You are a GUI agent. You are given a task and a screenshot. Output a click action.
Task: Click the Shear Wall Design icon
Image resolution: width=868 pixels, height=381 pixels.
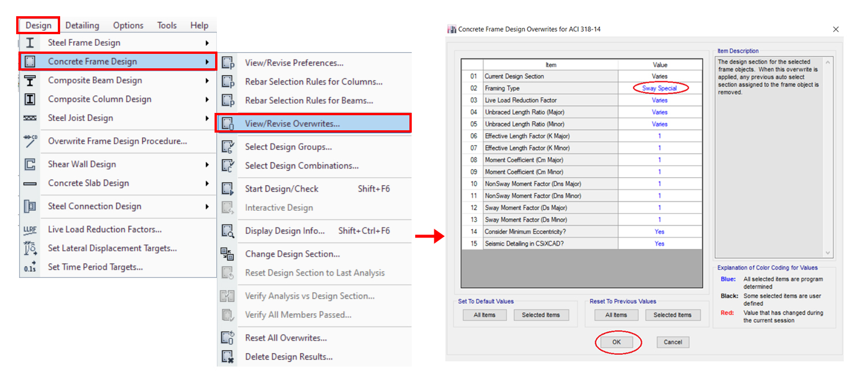(30, 164)
